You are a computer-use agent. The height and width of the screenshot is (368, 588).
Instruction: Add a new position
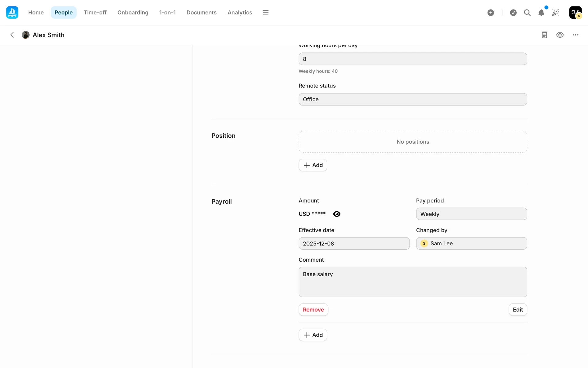pyautogui.click(x=313, y=165)
